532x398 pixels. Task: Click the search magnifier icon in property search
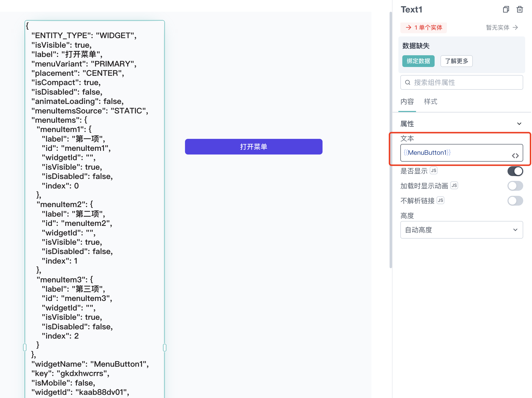tap(407, 82)
